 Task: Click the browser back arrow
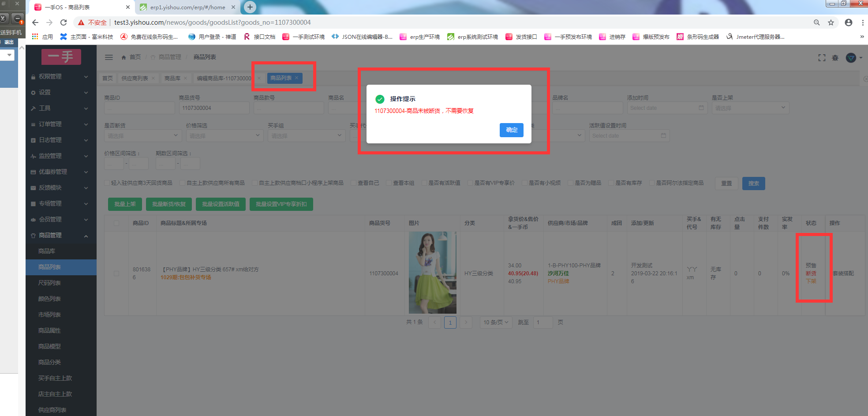(x=35, y=22)
